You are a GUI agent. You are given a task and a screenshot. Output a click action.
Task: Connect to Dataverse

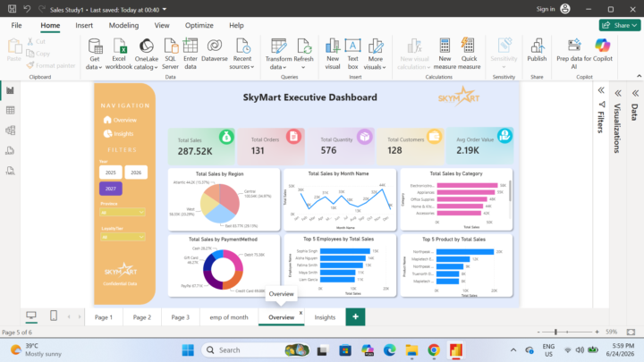(x=215, y=50)
